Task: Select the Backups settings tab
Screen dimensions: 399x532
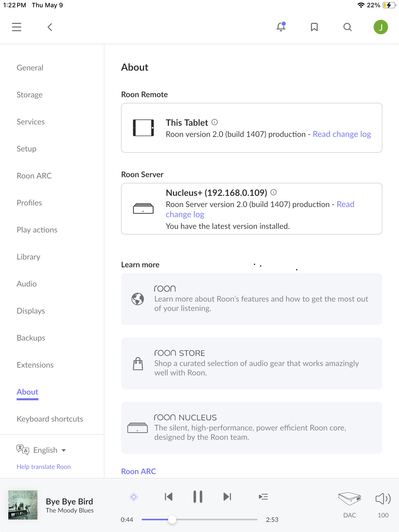Action: (x=31, y=338)
